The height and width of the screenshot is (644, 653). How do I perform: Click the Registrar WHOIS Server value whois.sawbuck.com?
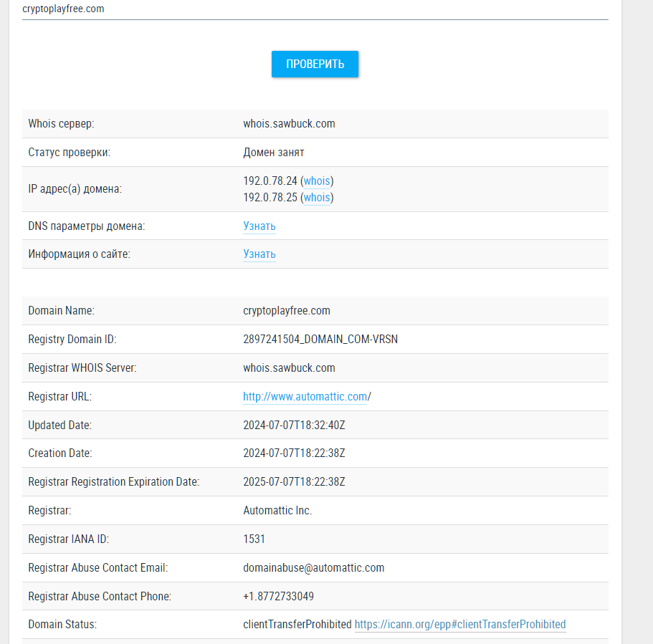[x=289, y=368]
